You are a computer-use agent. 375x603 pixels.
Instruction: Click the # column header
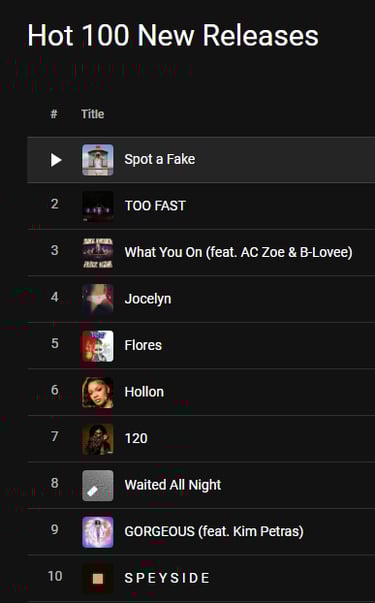(54, 114)
